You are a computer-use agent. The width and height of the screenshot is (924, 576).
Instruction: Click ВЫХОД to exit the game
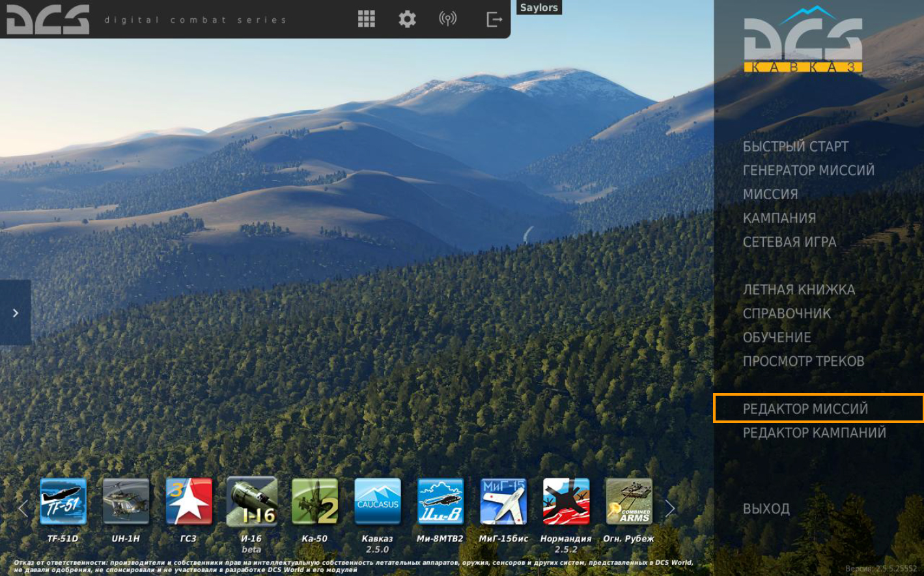click(766, 509)
